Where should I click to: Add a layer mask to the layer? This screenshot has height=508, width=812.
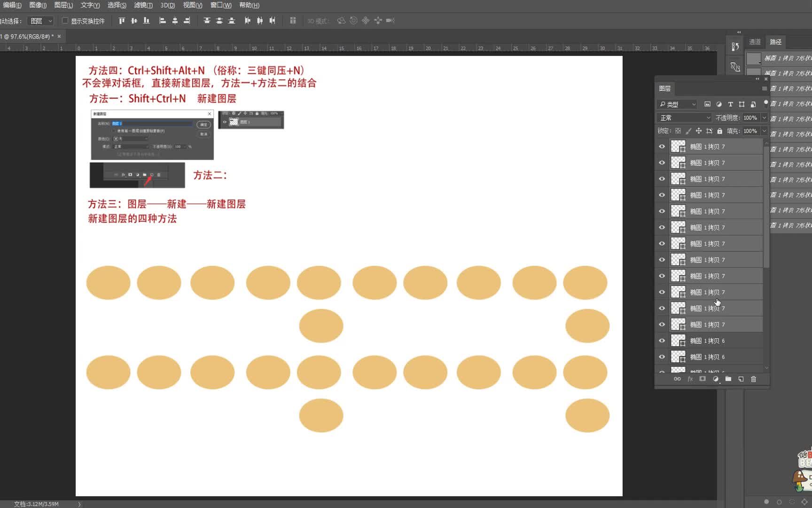[x=703, y=379]
